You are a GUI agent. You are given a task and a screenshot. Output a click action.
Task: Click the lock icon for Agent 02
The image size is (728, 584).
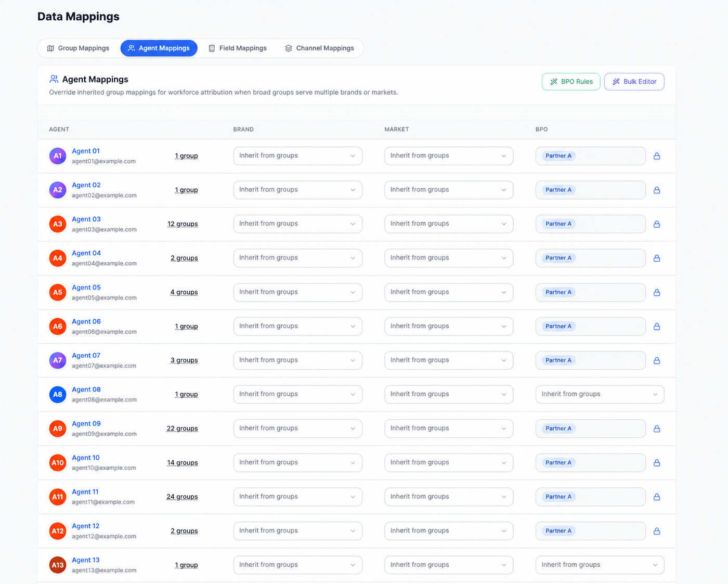coord(657,190)
